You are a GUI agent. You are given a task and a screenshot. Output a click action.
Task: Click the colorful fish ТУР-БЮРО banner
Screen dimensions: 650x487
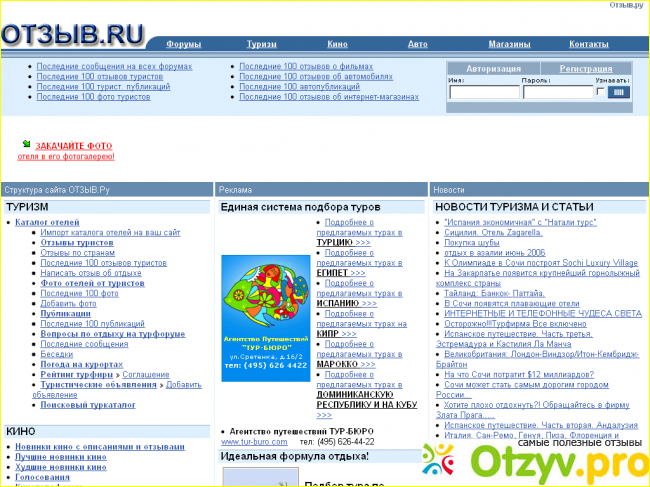point(265,312)
